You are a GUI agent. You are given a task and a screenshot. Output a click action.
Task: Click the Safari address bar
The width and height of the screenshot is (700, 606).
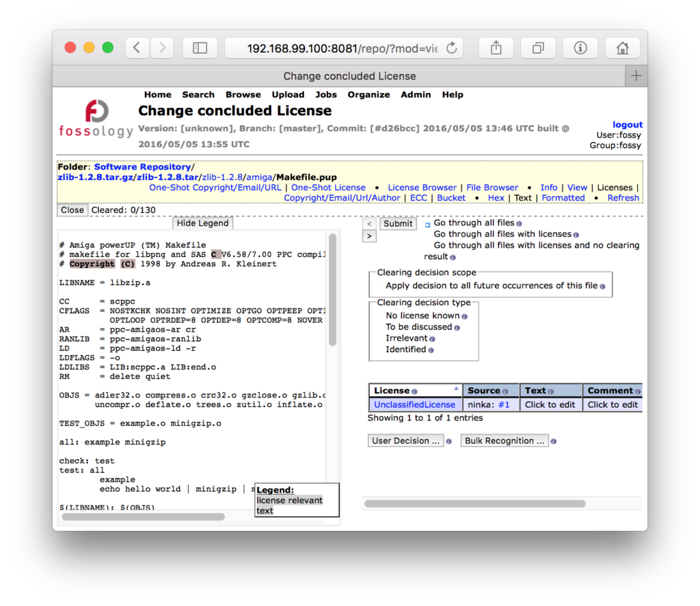(344, 48)
